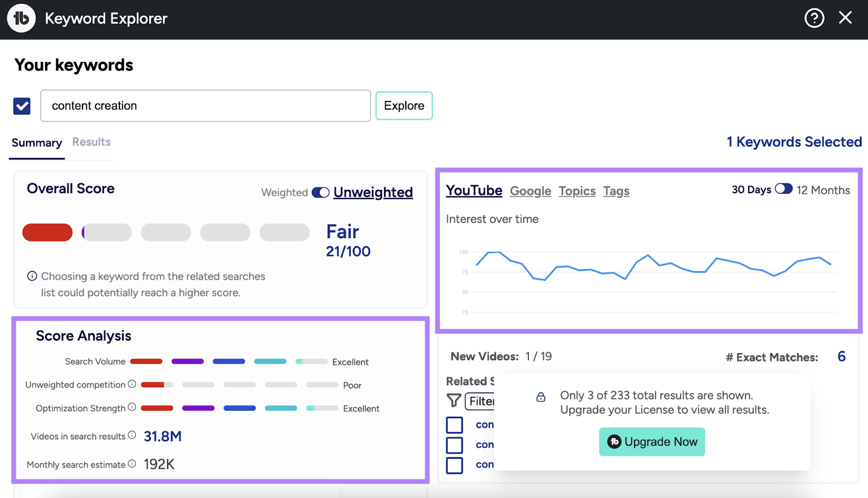The height and width of the screenshot is (498, 868).
Task: Click the Unweighted competition score bar
Action: tap(239, 385)
